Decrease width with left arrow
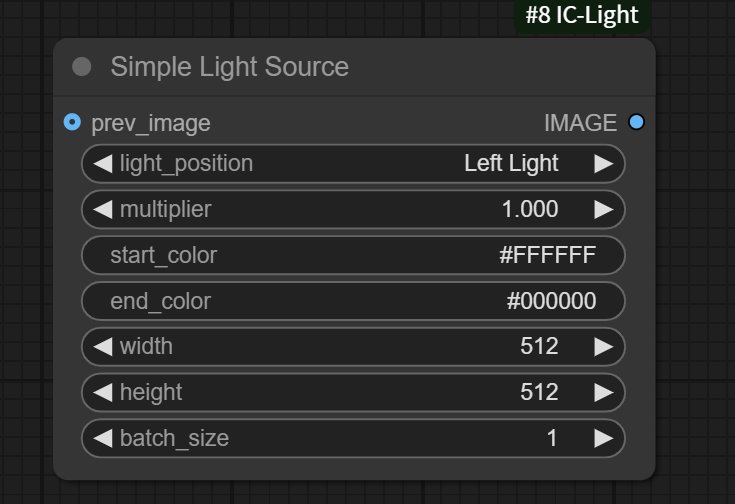The image size is (735, 504). click(102, 346)
